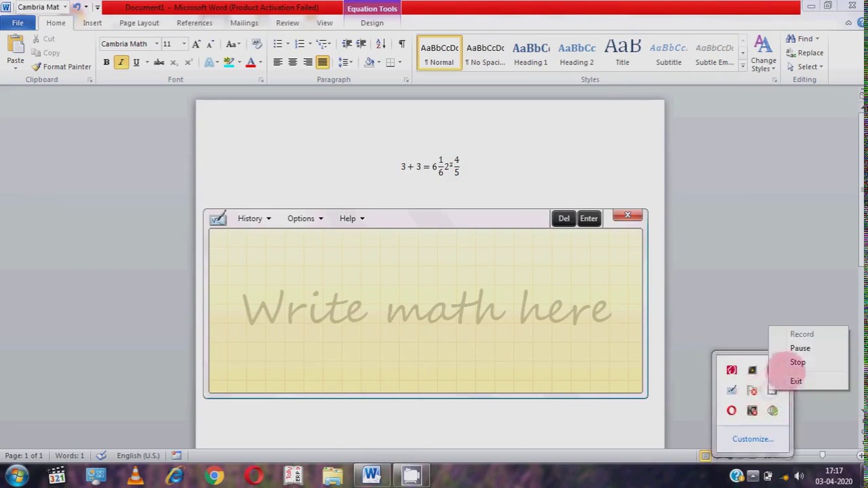The width and height of the screenshot is (868, 488).
Task: Launch VLC media player from taskbar
Action: [x=136, y=476]
